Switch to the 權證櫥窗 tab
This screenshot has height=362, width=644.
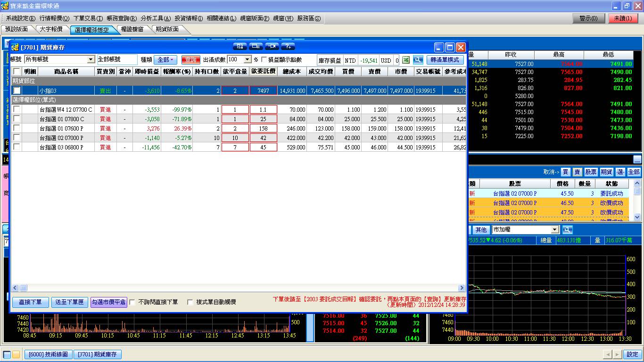(132, 29)
